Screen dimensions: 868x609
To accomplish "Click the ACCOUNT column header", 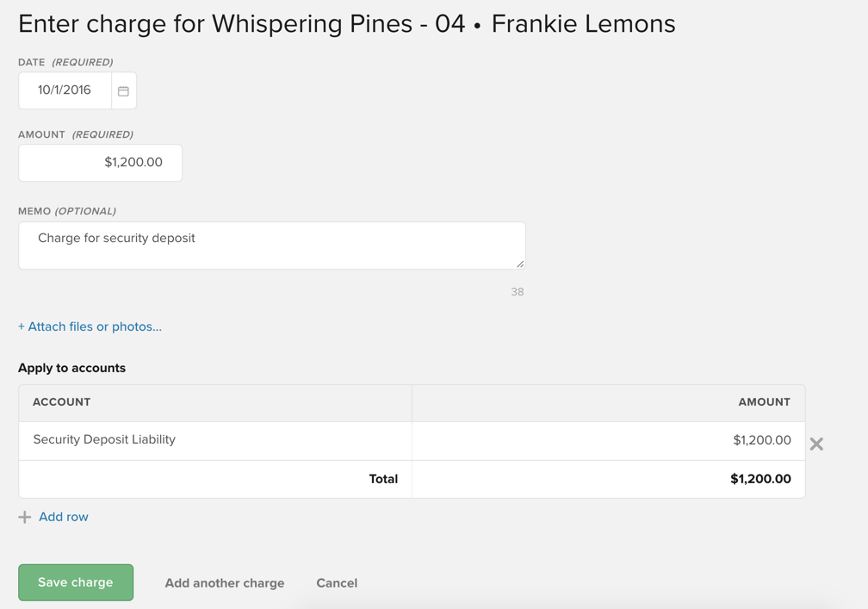I will [61, 402].
